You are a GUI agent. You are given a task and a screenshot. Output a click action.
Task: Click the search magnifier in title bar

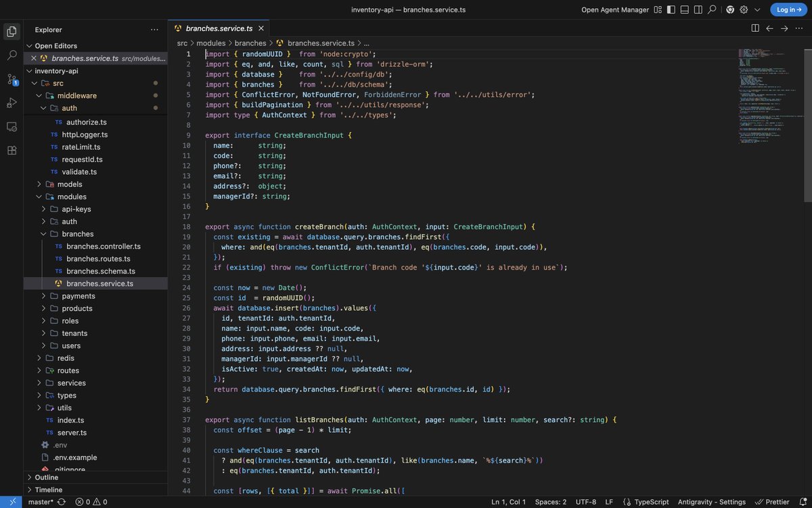(x=712, y=9)
